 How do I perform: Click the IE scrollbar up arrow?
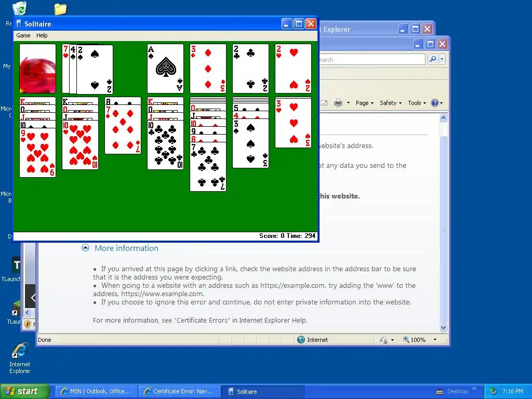click(444, 118)
